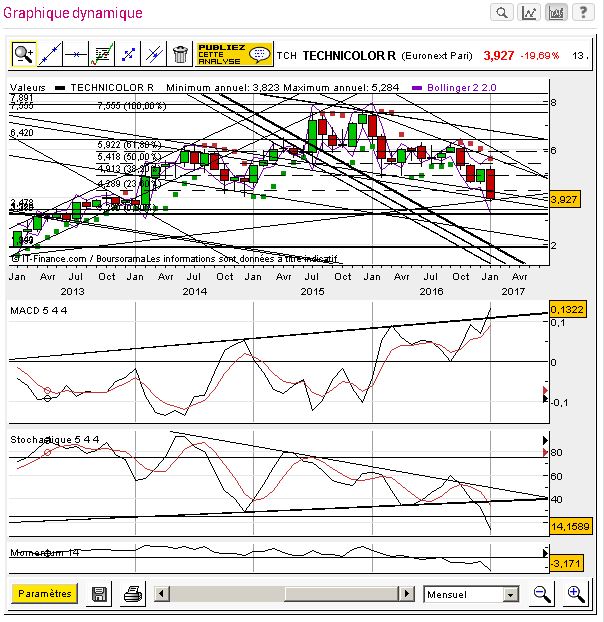Click the -19,69% change value

click(540, 56)
